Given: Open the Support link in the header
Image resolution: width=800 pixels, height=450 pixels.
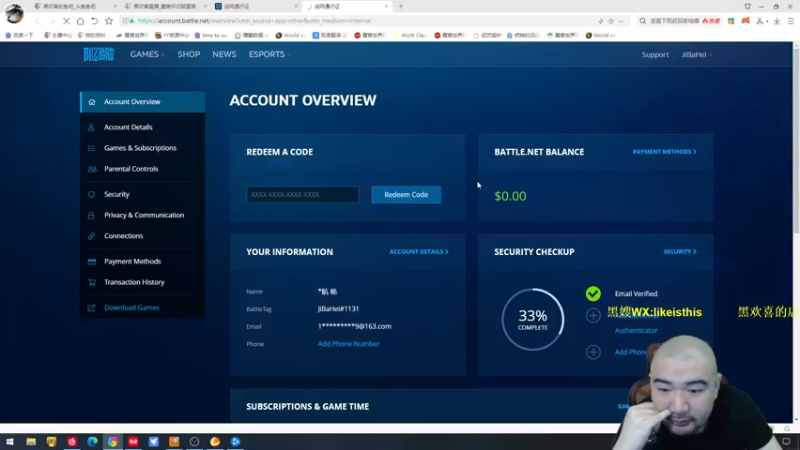Looking at the screenshot, I should tap(655, 55).
